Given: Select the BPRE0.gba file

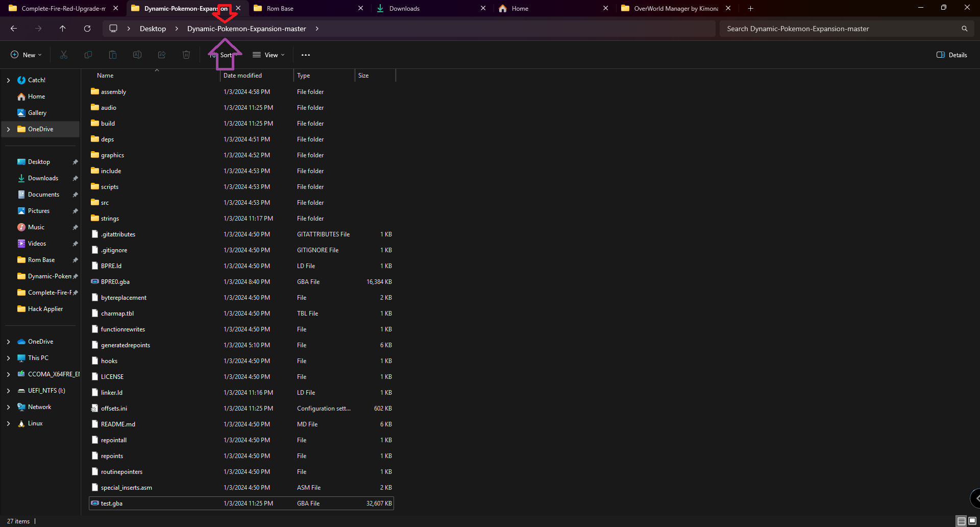Looking at the screenshot, I should (115, 282).
